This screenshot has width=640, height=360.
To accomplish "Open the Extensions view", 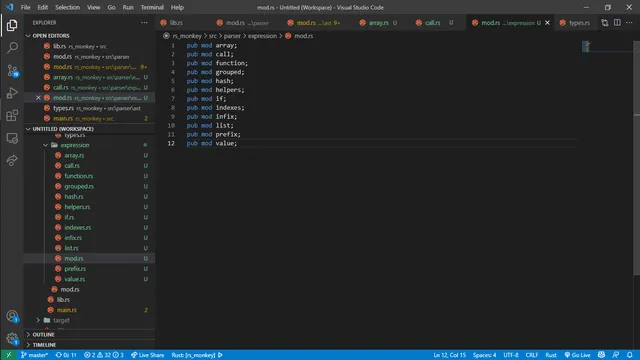I will (12, 116).
